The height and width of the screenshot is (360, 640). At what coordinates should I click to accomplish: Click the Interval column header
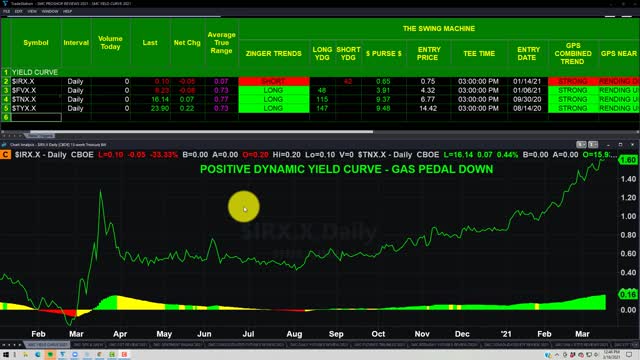76,43
